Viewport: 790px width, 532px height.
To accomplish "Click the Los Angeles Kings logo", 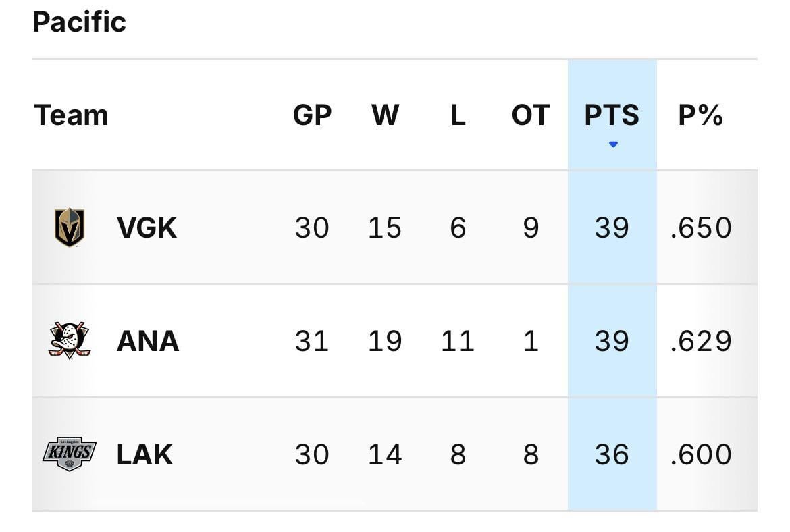I will click(x=70, y=454).
